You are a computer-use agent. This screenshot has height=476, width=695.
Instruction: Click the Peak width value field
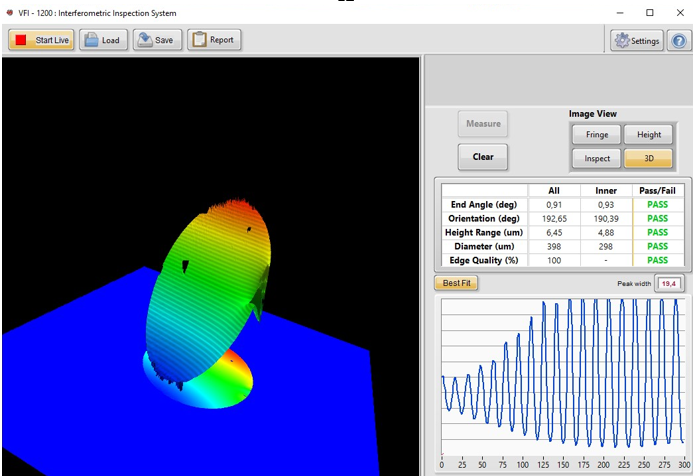tap(668, 284)
